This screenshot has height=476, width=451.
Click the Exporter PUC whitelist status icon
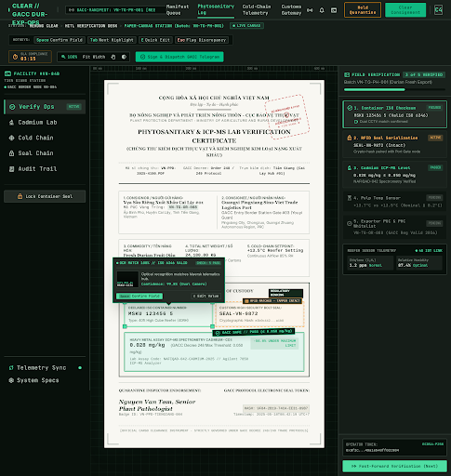pos(350,223)
